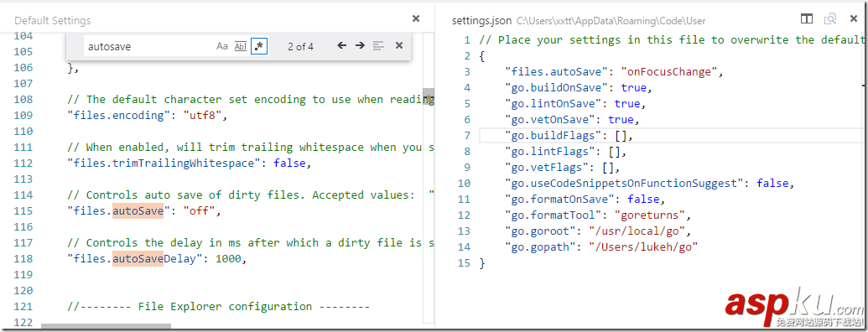
Task: Click "go.vetFlags" on line 9
Action: coord(547,167)
